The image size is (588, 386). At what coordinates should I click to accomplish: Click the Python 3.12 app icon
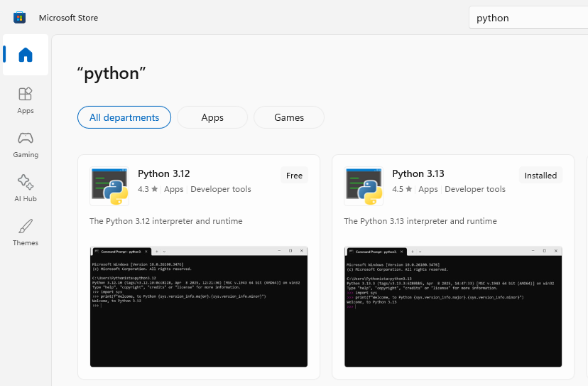tap(109, 186)
